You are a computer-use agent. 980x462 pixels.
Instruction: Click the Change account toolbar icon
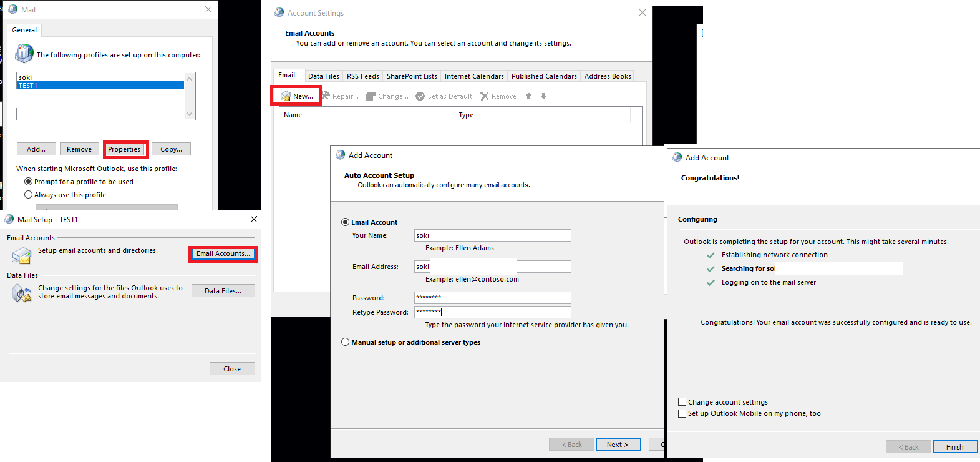click(x=371, y=96)
